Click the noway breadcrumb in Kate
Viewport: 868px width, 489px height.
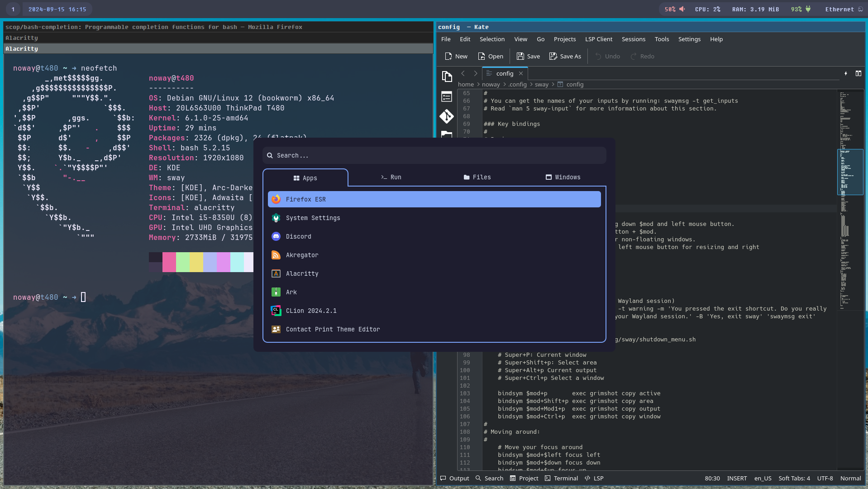click(491, 84)
